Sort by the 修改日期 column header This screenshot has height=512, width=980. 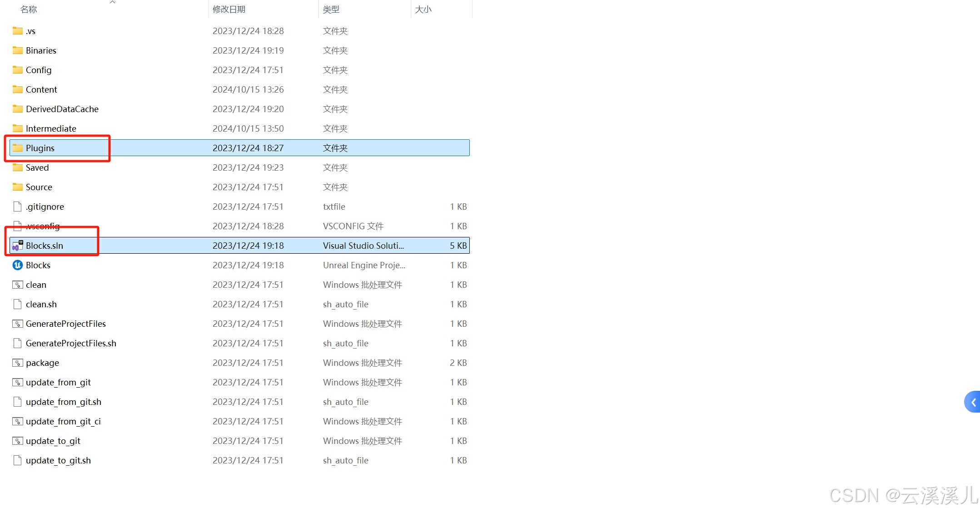click(x=229, y=9)
